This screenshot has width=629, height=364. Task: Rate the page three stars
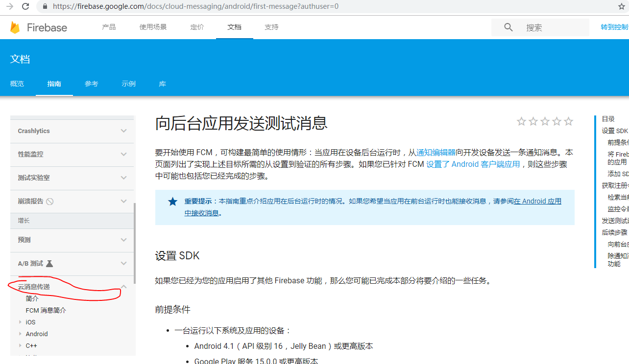[x=545, y=121]
